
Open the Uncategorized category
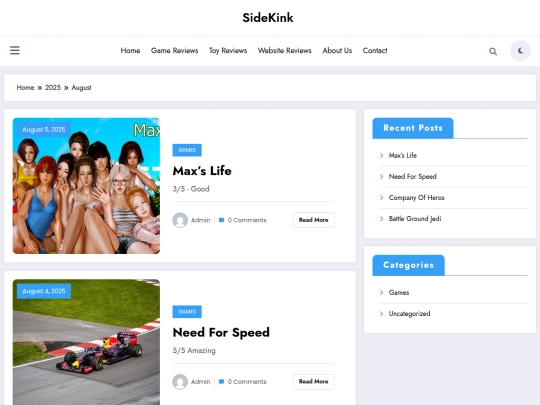point(409,314)
